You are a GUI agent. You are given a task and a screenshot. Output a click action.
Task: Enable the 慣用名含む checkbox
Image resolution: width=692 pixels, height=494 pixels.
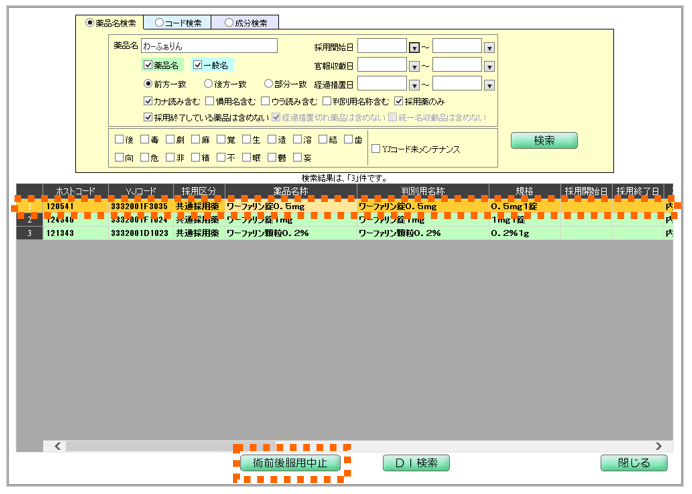tap(210, 101)
